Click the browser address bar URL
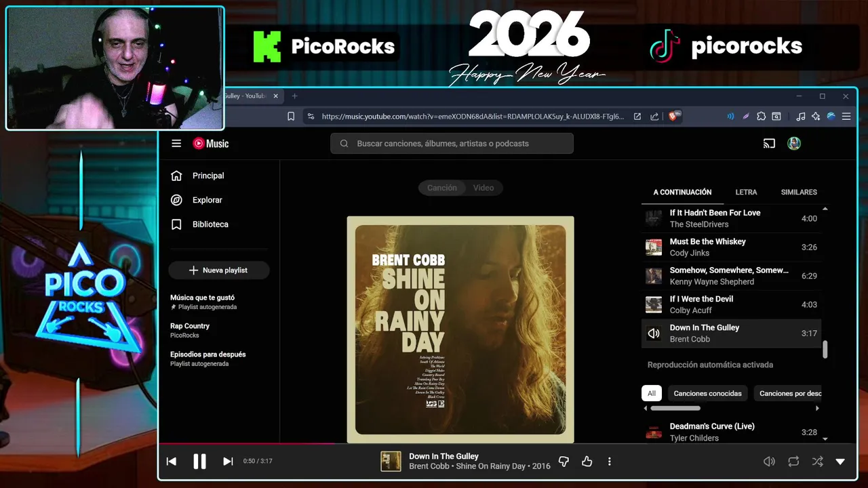Screen dimensions: 868x488 [x=473, y=117]
